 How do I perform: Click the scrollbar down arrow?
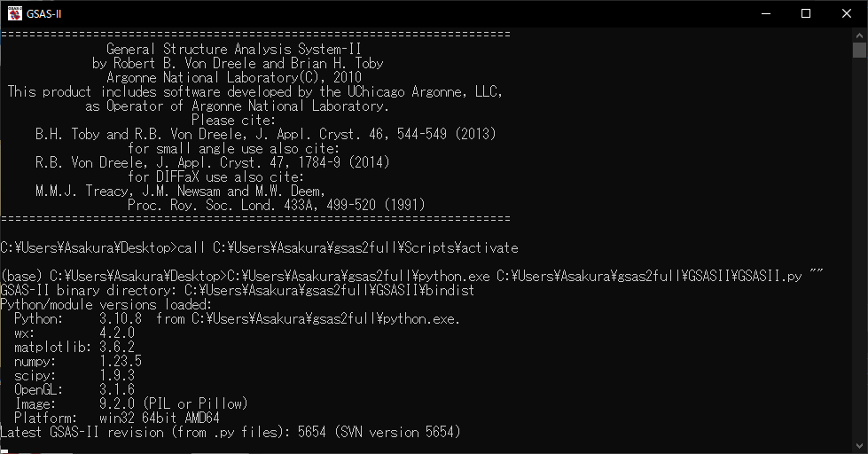859,446
